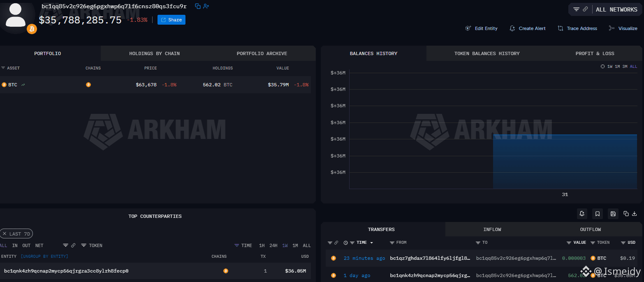Image resolution: width=644 pixels, height=282 pixels.
Task: Set balance chart range to 1M
Action: [617, 67]
